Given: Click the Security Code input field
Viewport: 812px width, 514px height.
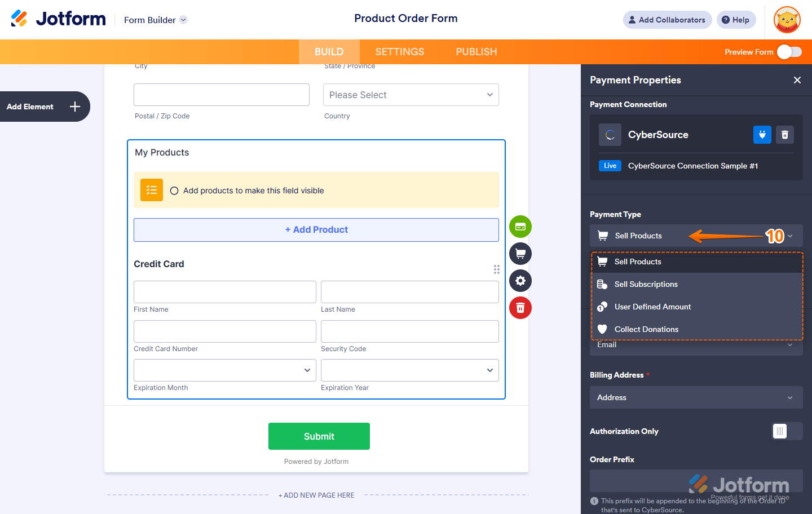Looking at the screenshot, I should (x=410, y=331).
